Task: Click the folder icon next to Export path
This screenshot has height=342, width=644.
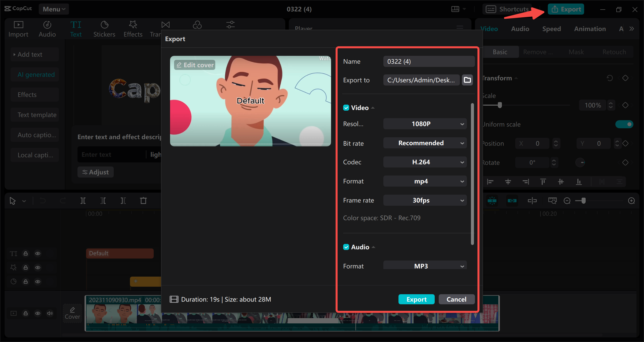Action: click(467, 80)
